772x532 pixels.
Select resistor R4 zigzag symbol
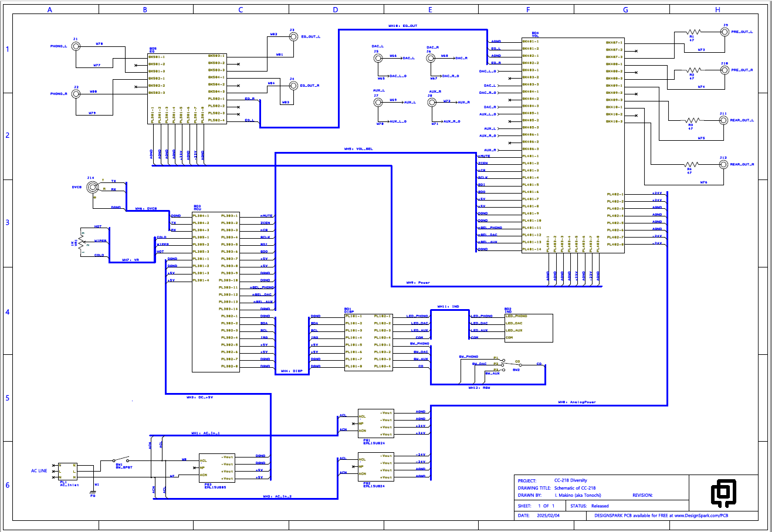[x=692, y=165]
